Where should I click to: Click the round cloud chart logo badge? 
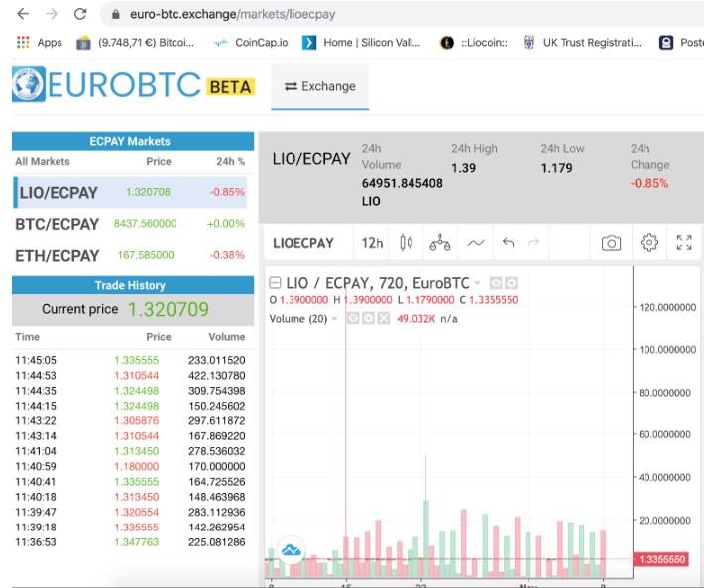tap(291, 550)
